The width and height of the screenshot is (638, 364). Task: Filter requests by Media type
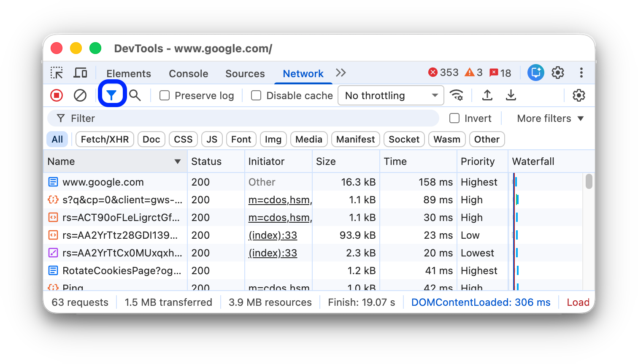point(309,139)
